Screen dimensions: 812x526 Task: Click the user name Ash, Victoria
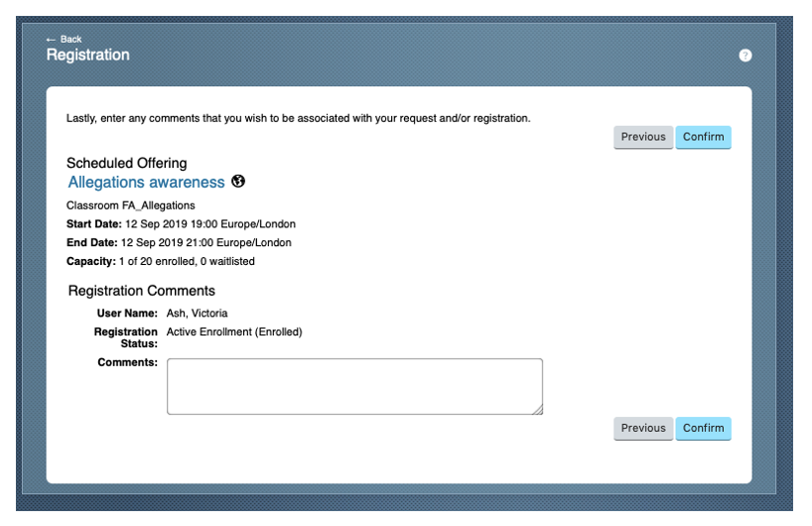coord(197,314)
